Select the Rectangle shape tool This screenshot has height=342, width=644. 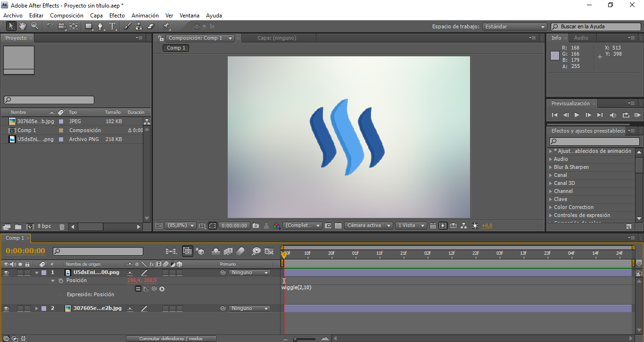coord(89,26)
